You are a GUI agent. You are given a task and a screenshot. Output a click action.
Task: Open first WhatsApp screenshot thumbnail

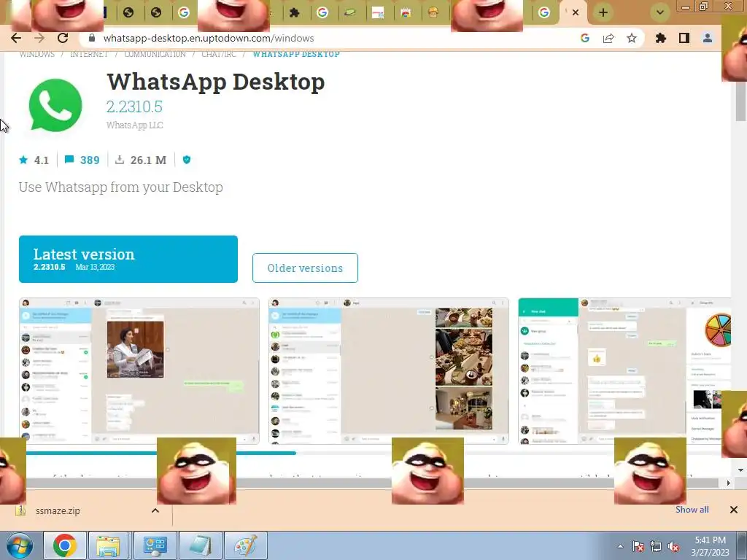139,371
